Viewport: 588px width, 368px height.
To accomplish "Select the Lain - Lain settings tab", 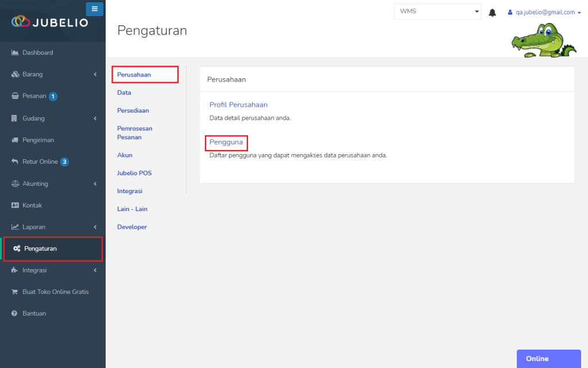I will (x=132, y=209).
